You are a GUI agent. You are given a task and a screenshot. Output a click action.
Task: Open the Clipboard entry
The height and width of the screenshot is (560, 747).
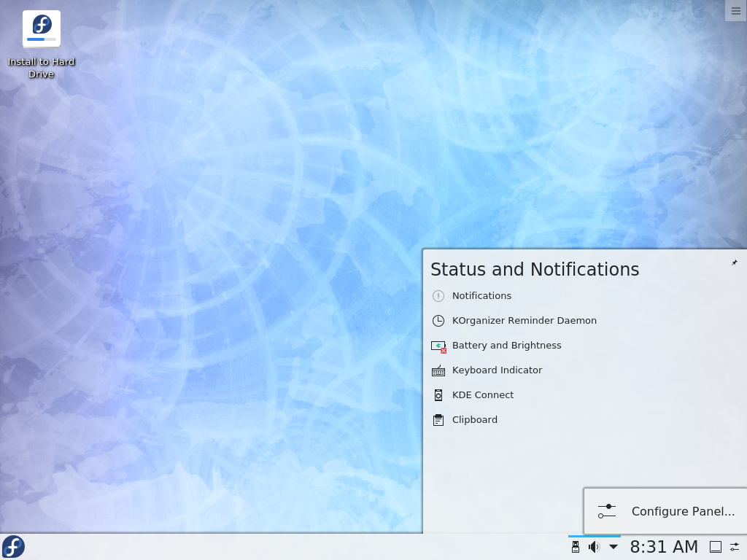tap(474, 419)
